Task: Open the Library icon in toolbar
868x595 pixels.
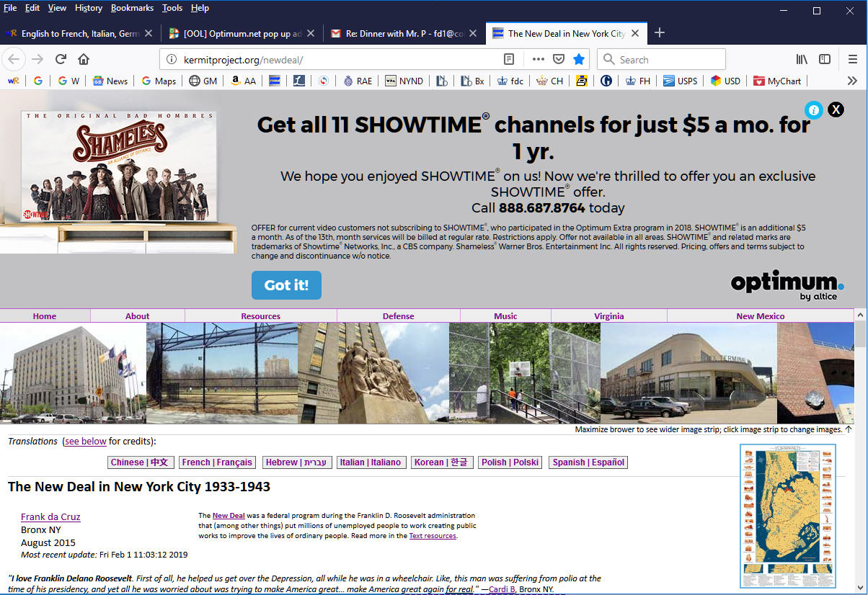Action: click(802, 59)
